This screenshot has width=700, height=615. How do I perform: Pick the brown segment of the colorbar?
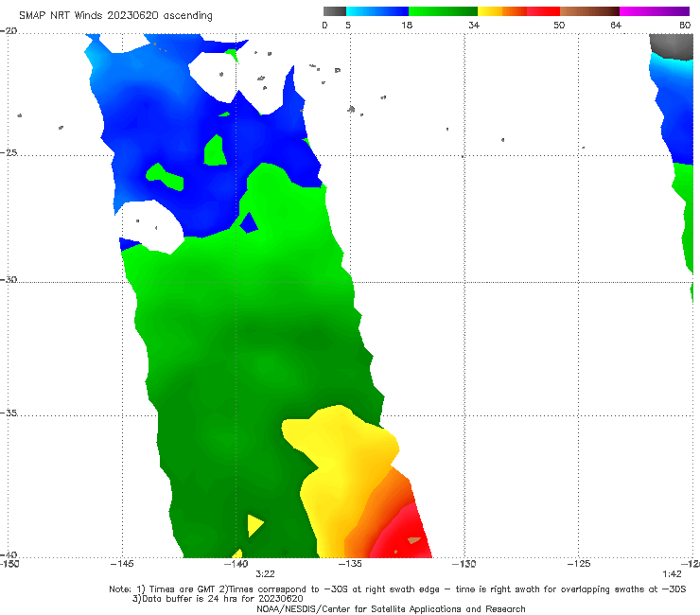[x=589, y=11]
